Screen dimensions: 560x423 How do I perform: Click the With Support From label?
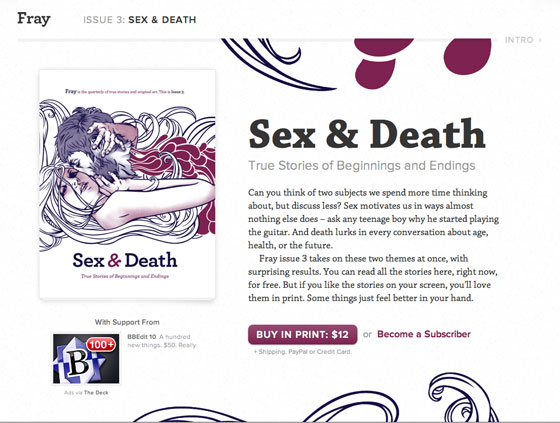(127, 322)
